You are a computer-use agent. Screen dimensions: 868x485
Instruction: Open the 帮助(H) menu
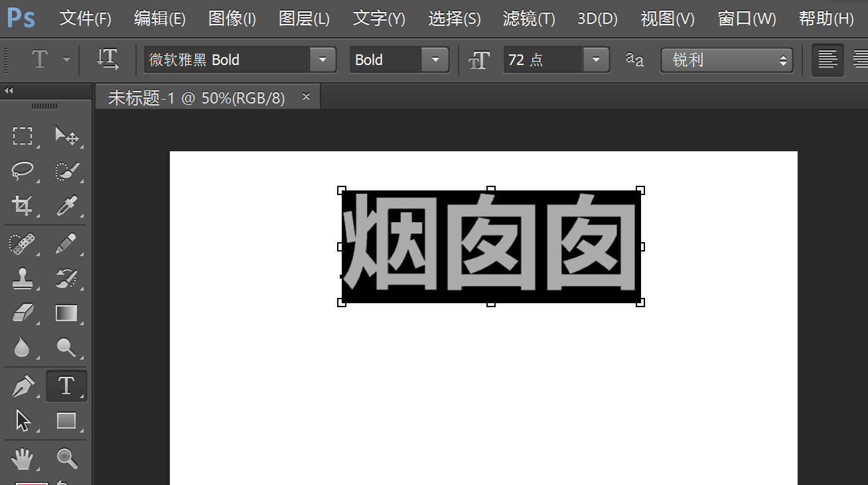(826, 19)
